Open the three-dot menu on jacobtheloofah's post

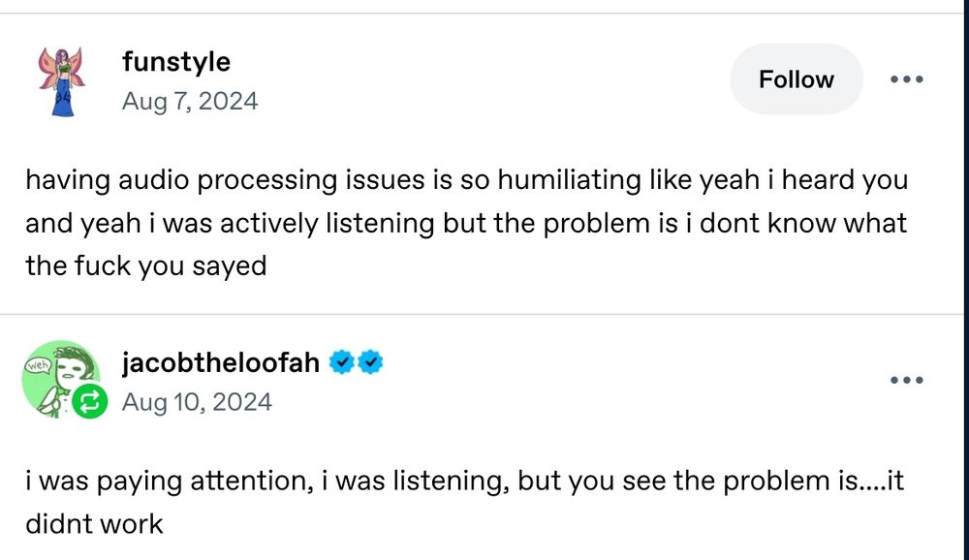906,380
